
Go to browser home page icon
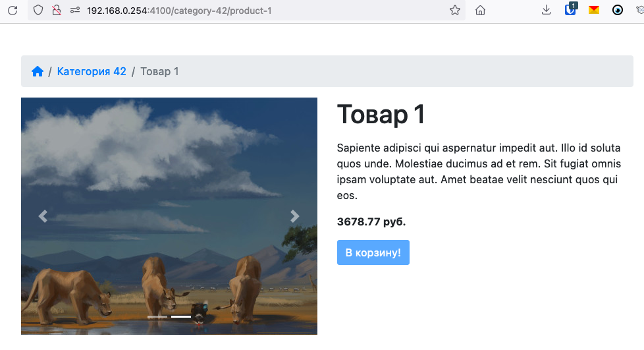tap(480, 11)
